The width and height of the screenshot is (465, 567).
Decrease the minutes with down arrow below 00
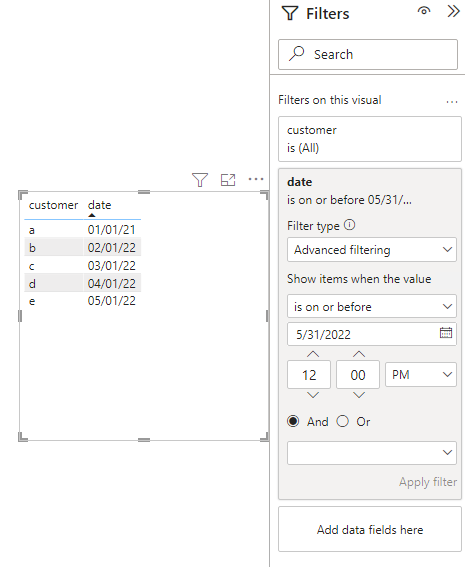[359, 395]
